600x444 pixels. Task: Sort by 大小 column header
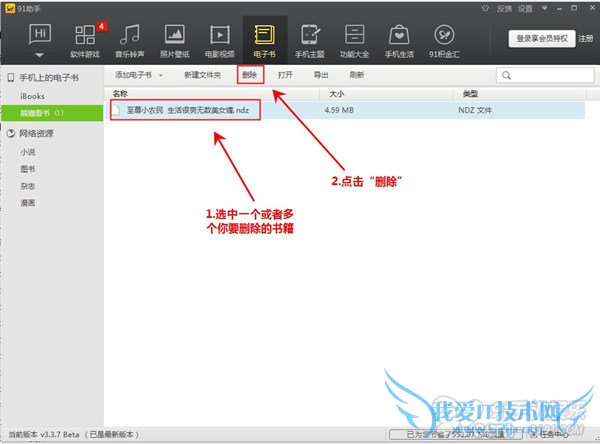coord(337,94)
